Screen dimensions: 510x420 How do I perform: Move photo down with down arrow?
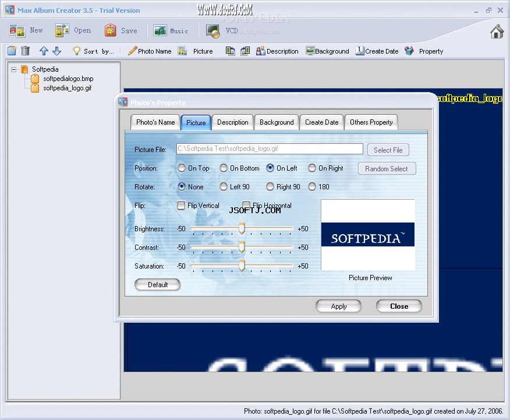(x=57, y=51)
